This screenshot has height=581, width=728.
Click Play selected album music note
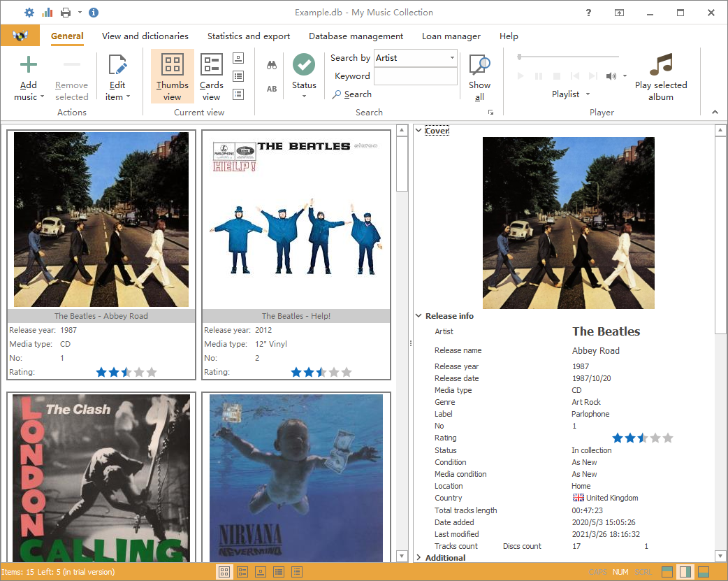point(660,65)
